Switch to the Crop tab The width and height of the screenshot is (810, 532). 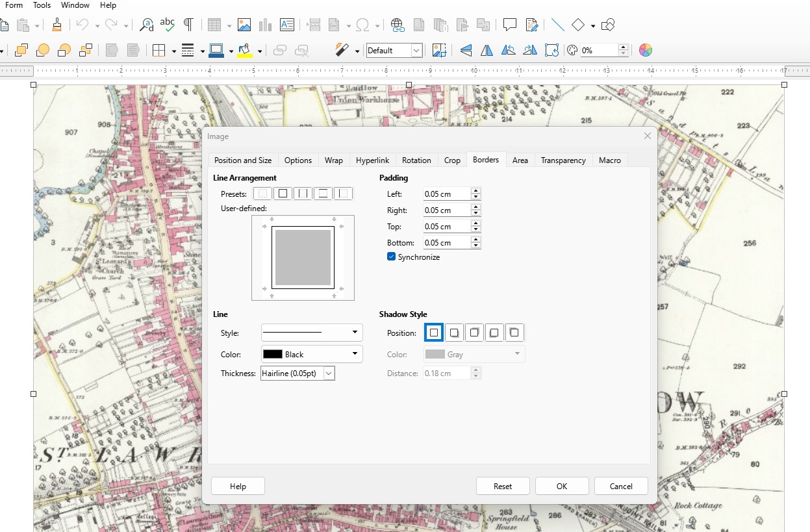point(452,160)
